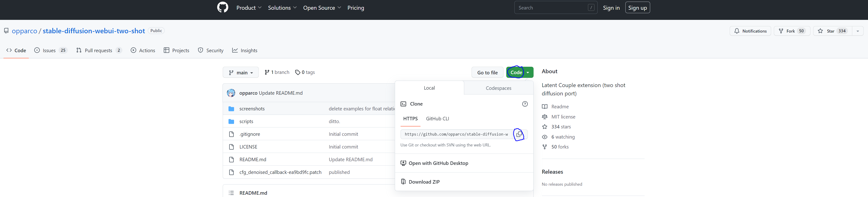
Task: Click the Notifications bell button
Action: click(750, 31)
